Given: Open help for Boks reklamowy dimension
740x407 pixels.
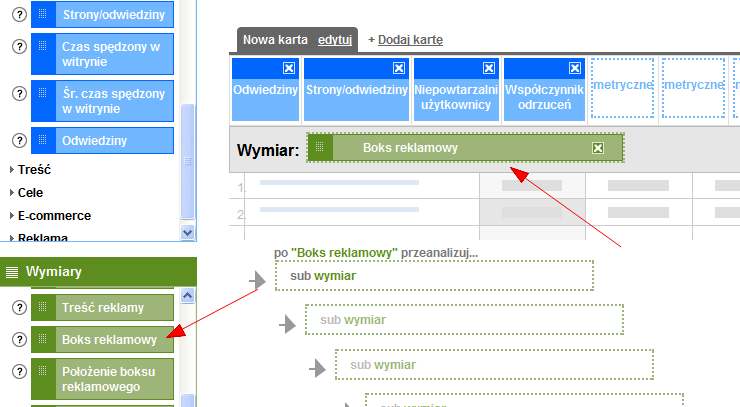Looking at the screenshot, I should coord(18,340).
